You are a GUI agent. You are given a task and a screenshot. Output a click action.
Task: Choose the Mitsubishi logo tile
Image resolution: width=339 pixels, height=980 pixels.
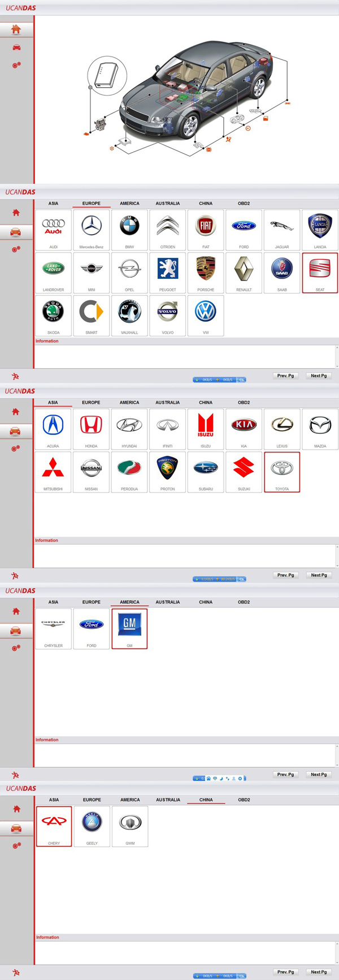click(x=53, y=471)
